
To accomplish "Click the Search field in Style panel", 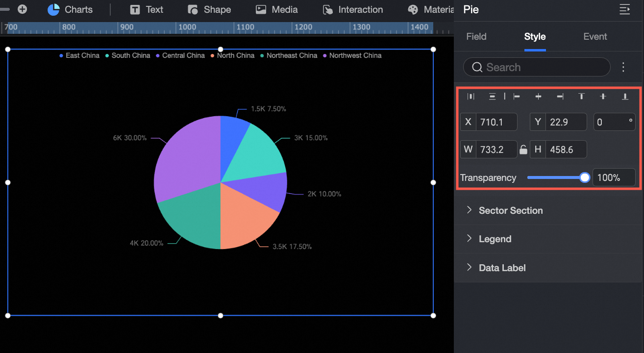I will tap(537, 67).
